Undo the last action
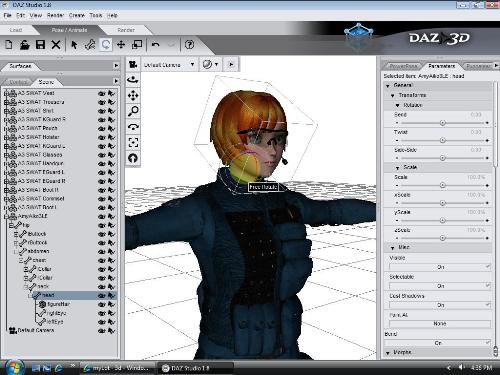Image resolution: width=500 pixels, height=375 pixels. coord(155,44)
